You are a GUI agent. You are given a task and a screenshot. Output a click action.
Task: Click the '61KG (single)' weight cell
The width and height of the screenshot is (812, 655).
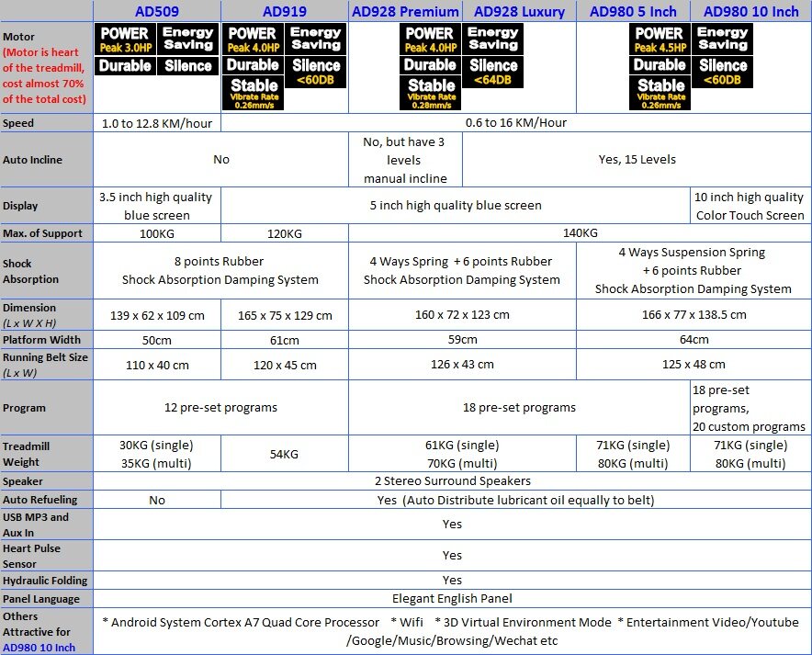click(x=462, y=454)
